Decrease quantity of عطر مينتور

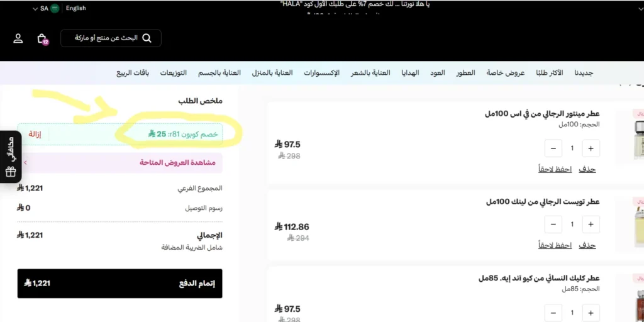(x=553, y=148)
